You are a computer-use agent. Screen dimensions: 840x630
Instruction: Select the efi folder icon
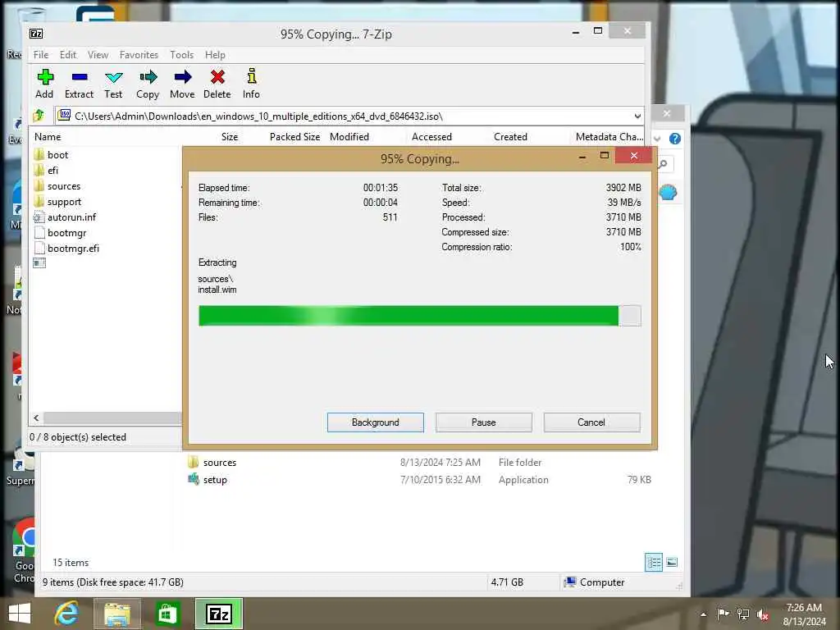coord(39,171)
